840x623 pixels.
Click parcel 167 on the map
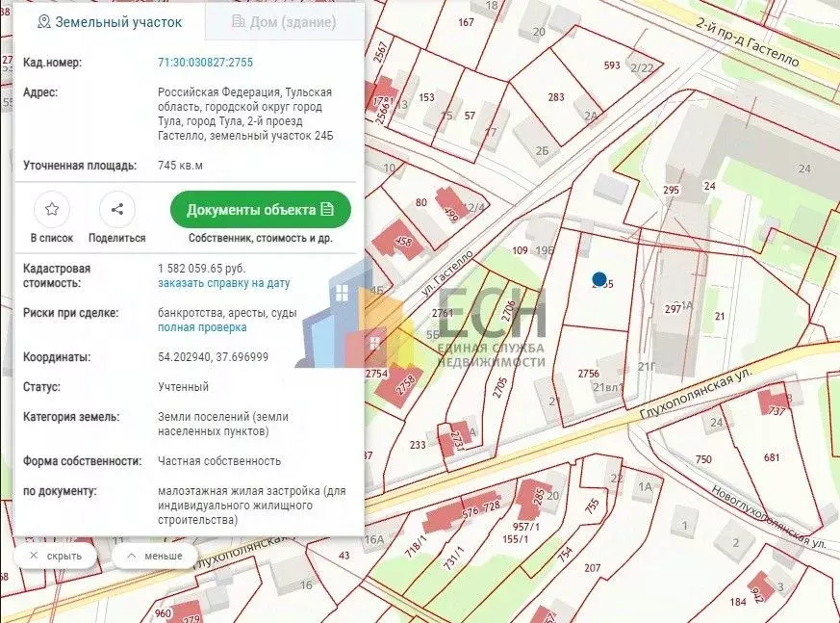coord(466,22)
